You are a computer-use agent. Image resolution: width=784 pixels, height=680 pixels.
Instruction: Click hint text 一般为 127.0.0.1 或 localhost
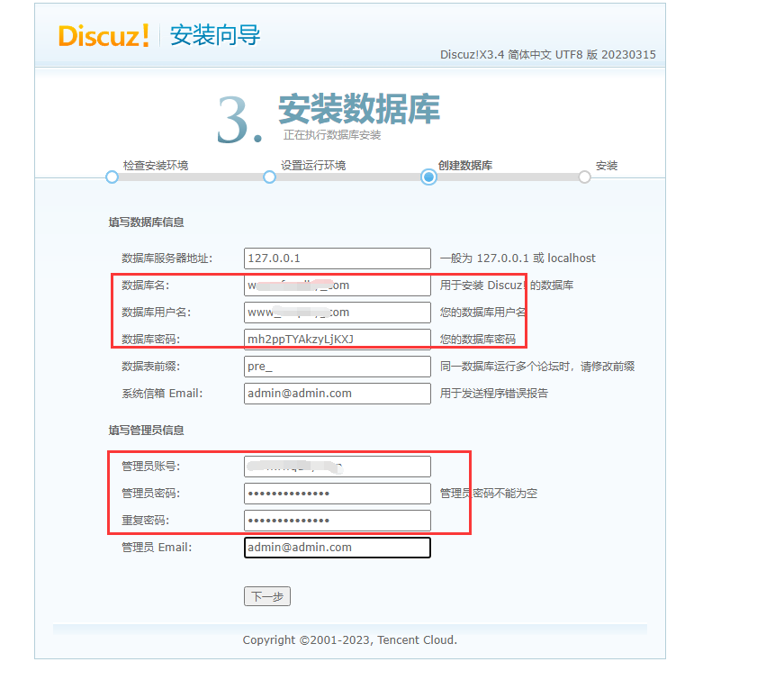pyautogui.click(x=518, y=258)
